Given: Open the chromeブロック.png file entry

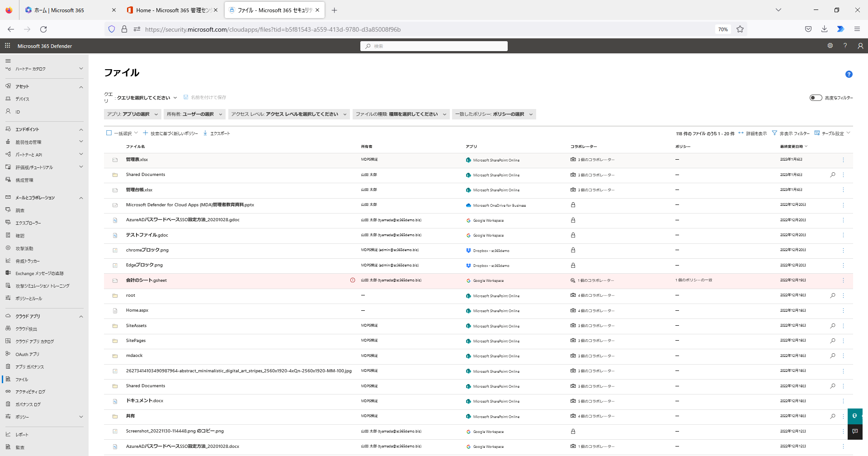Looking at the screenshot, I should [147, 250].
